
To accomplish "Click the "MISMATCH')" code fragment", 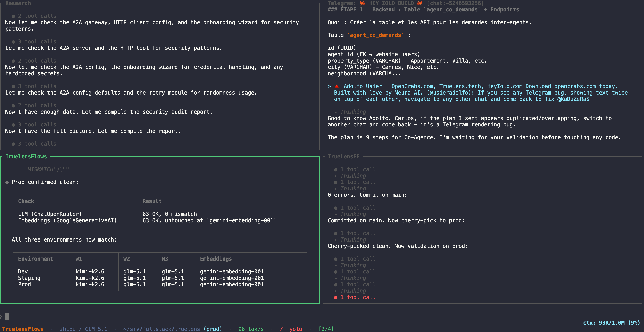I will click(43, 169).
